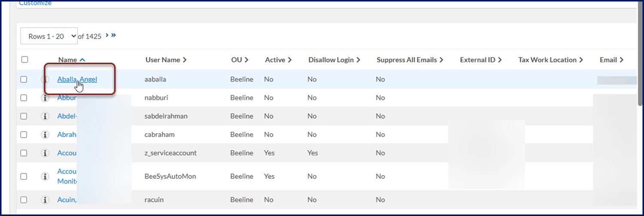Tick the checkbox for racuin row
Image resolution: width=644 pixels, height=216 pixels.
24,200
